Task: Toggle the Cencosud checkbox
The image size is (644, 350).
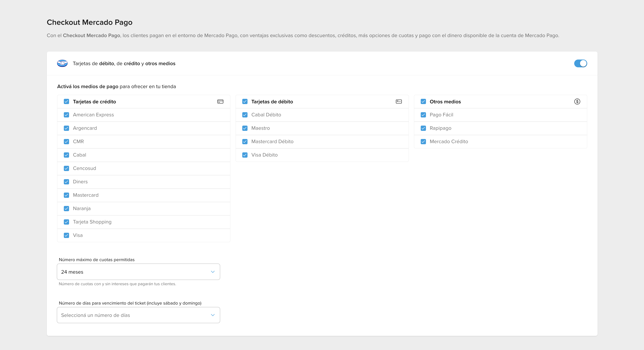Action: [x=66, y=168]
